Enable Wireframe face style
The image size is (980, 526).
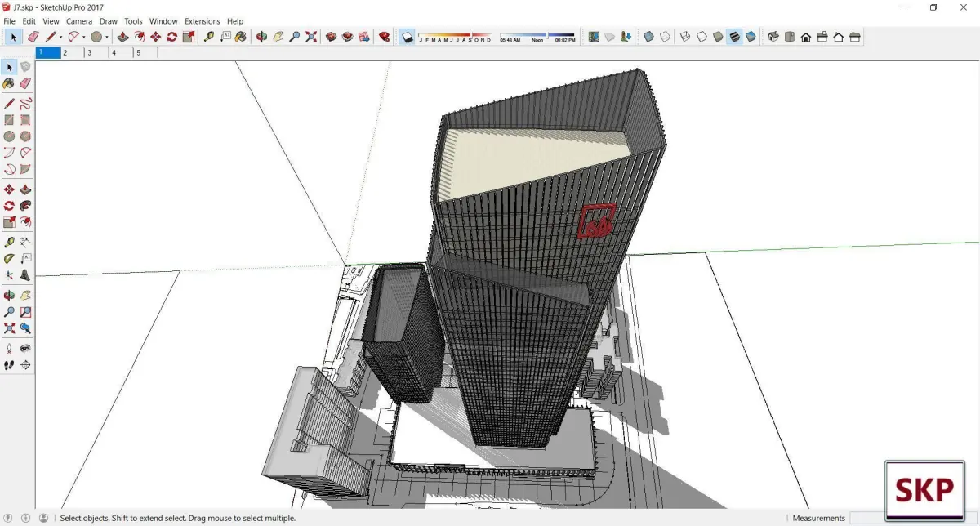click(x=685, y=37)
